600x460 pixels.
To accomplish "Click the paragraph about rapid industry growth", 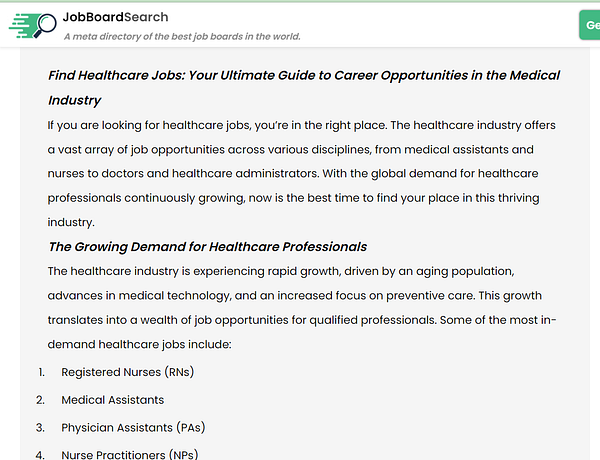I will coord(301,307).
